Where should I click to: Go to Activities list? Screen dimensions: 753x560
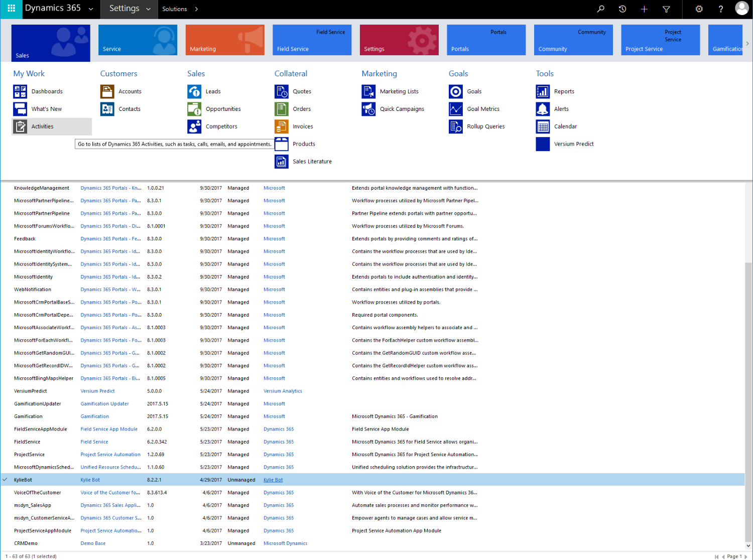pos(52,126)
